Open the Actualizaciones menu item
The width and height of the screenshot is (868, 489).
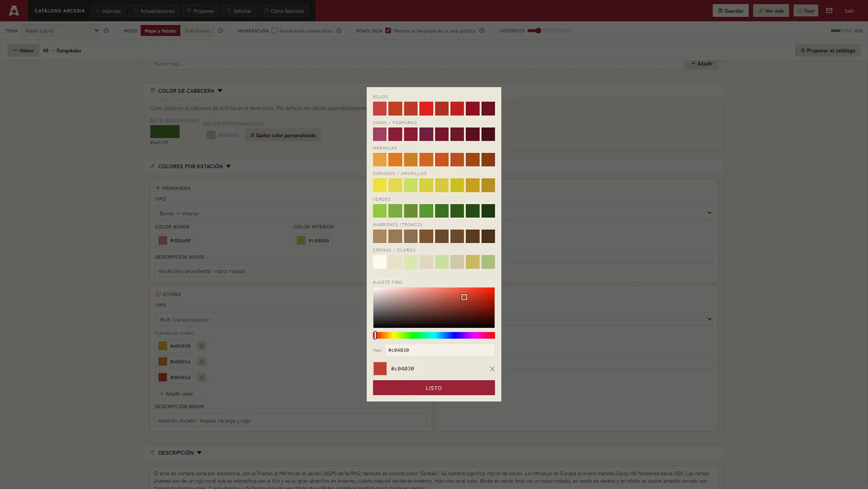[154, 11]
